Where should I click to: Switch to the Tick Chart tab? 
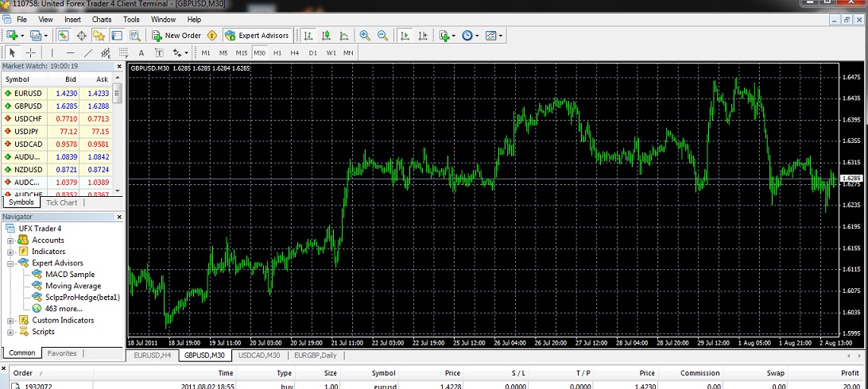pyautogui.click(x=61, y=202)
